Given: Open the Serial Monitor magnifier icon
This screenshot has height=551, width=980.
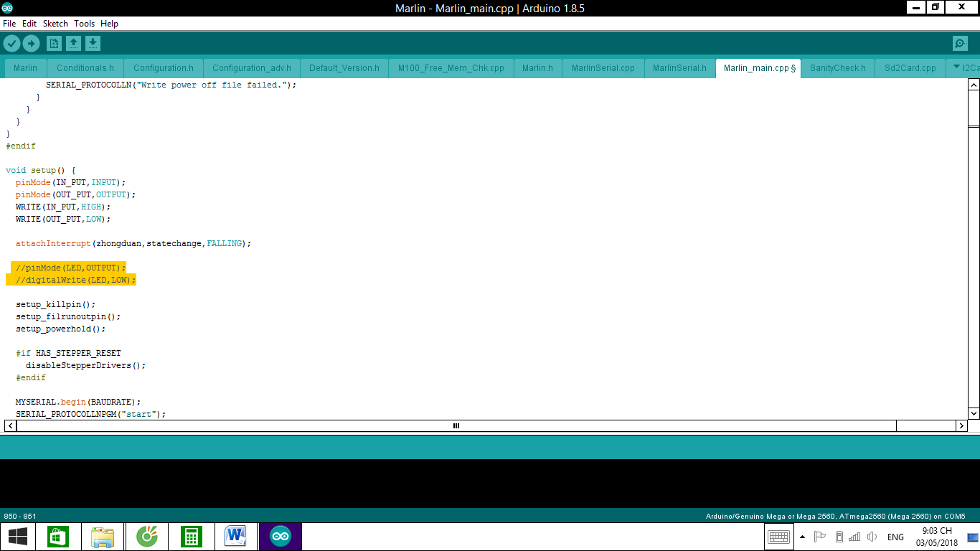Looking at the screenshot, I should pyautogui.click(x=960, y=44).
